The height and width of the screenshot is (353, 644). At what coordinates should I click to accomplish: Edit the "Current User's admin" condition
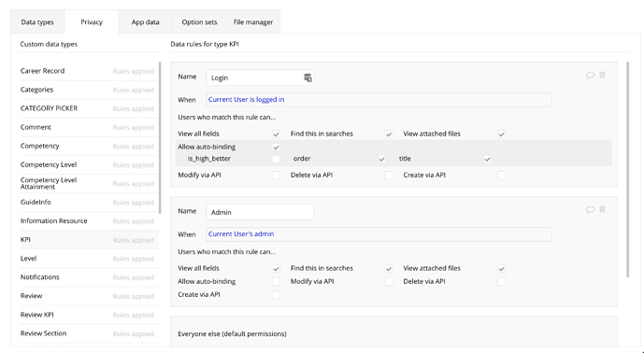click(x=241, y=234)
